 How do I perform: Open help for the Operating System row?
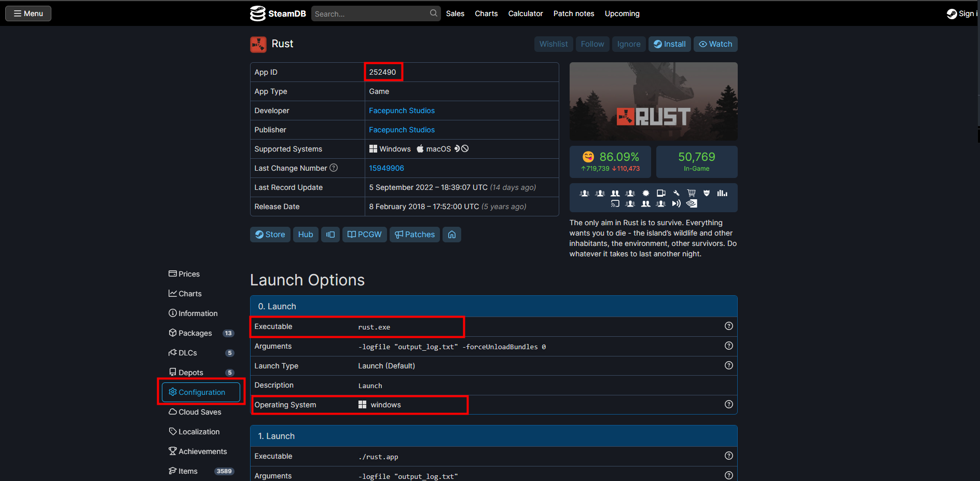[x=729, y=404]
